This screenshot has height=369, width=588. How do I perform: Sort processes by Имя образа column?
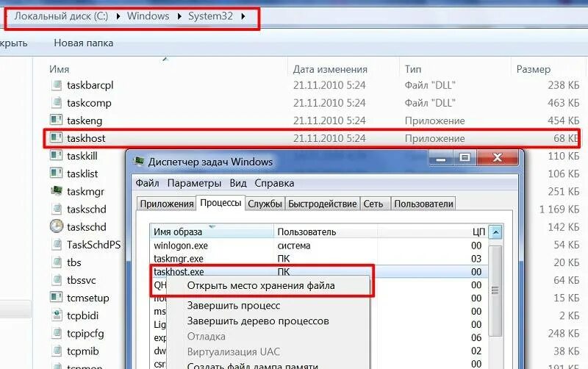pyautogui.click(x=212, y=232)
